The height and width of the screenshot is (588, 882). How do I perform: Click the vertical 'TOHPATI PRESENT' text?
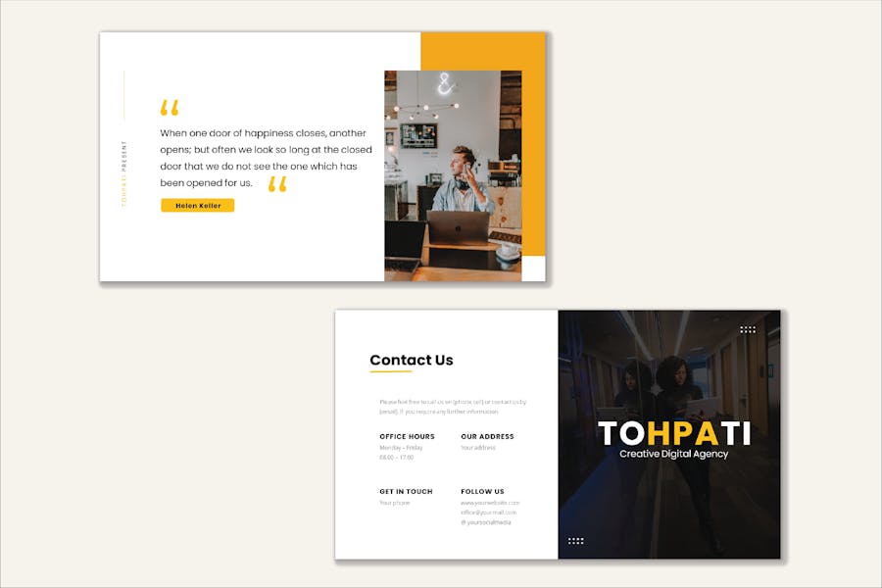[x=124, y=173]
